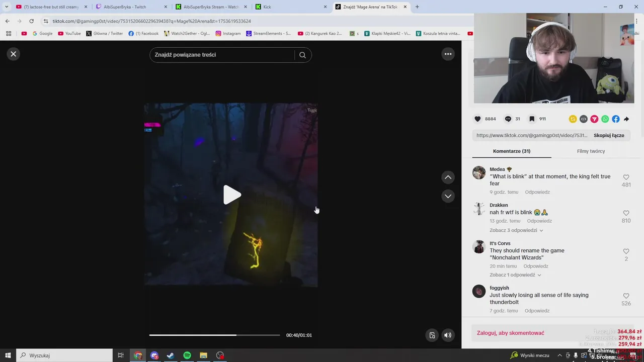Close the TikTok video viewer with X
Viewport: 644px width, 362px height.
(x=14, y=54)
